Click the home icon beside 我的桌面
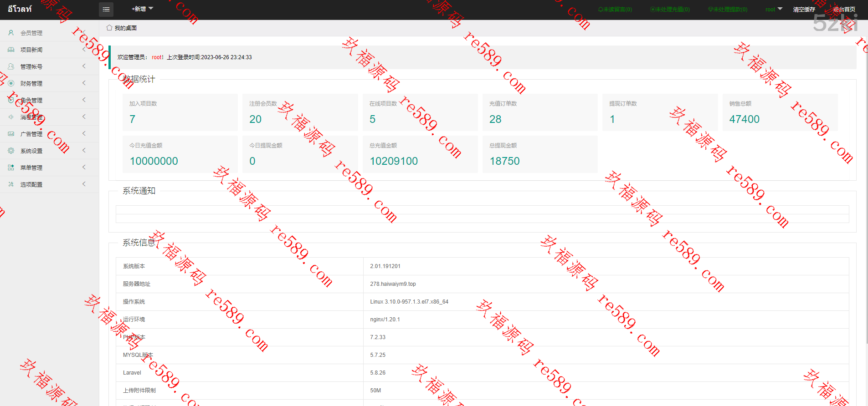 click(109, 28)
